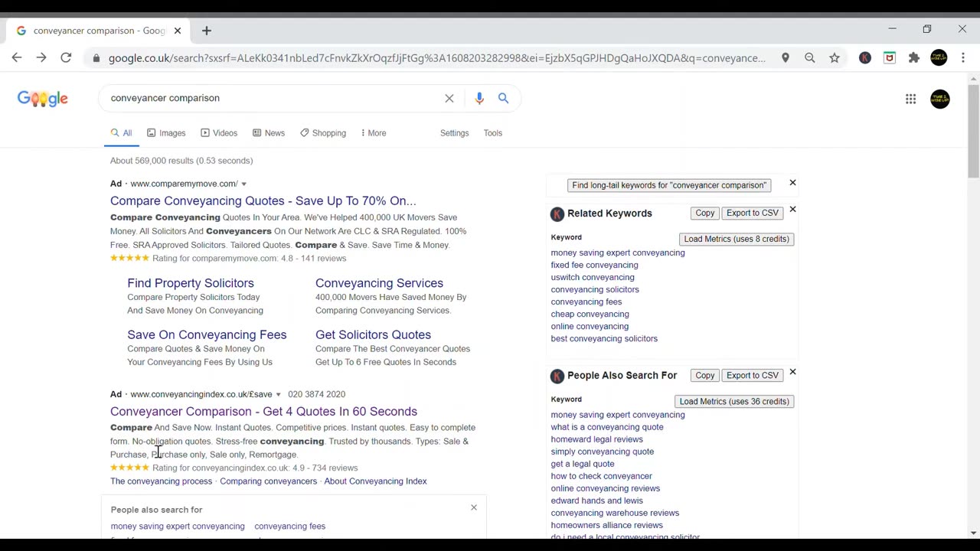Open Comparing conveyancers link
Viewport: 980px width, 551px height.
(268, 481)
